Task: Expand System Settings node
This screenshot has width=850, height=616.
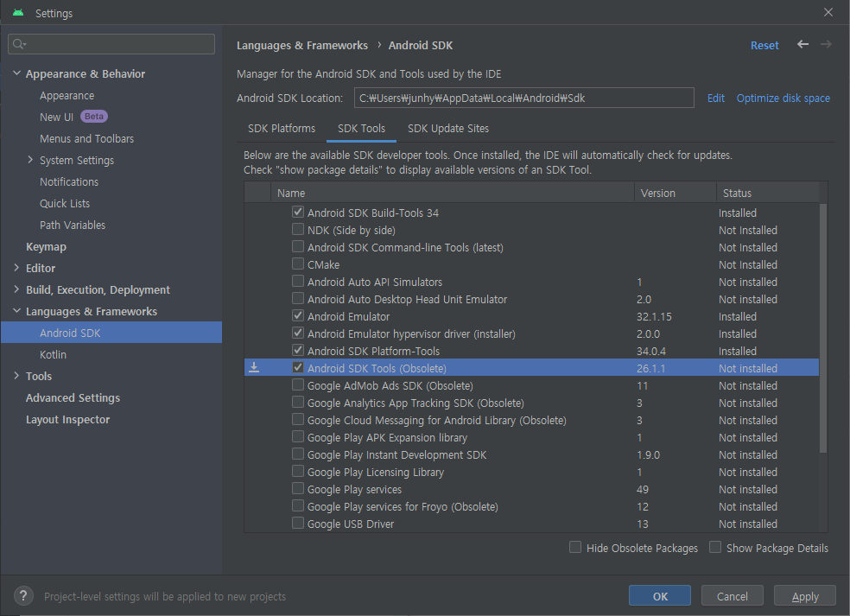Action: pyautogui.click(x=30, y=160)
